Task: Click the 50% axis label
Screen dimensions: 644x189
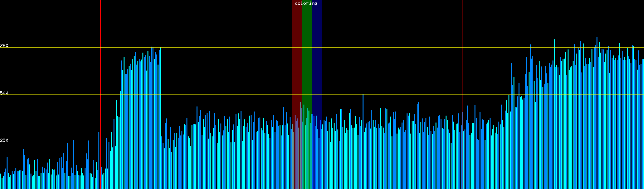Action: pos(4,93)
